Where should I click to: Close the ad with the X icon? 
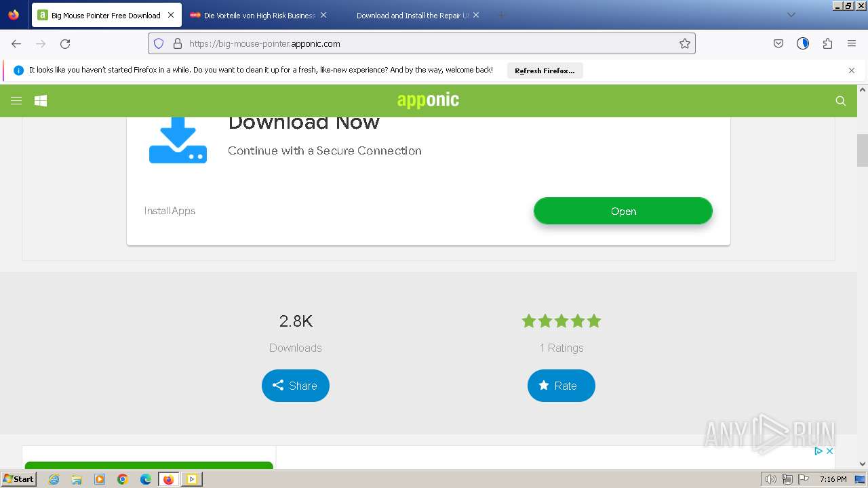coord(829,451)
